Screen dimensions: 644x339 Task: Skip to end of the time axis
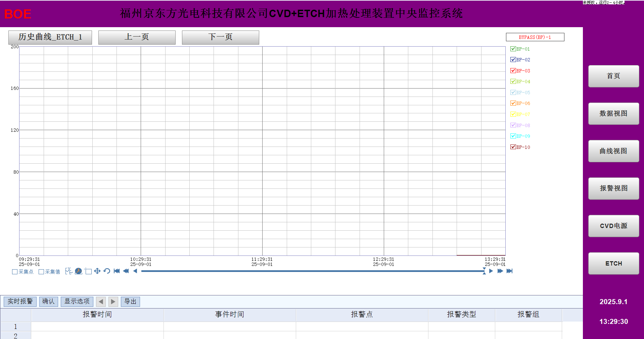point(509,271)
